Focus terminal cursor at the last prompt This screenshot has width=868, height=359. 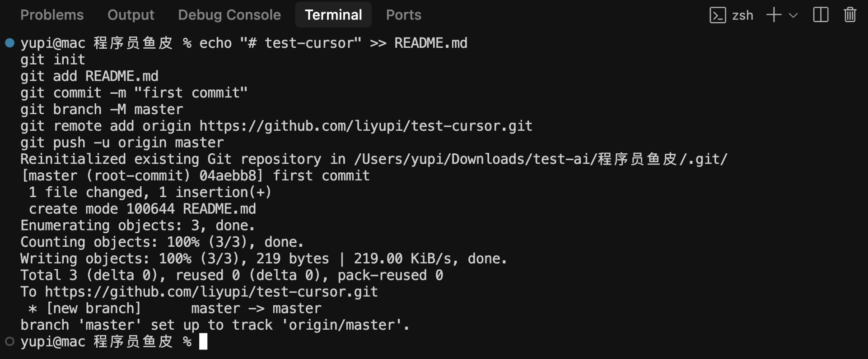203,341
